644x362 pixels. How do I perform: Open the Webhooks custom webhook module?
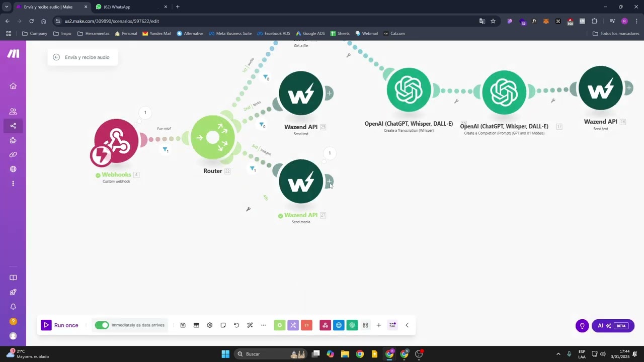116,141
